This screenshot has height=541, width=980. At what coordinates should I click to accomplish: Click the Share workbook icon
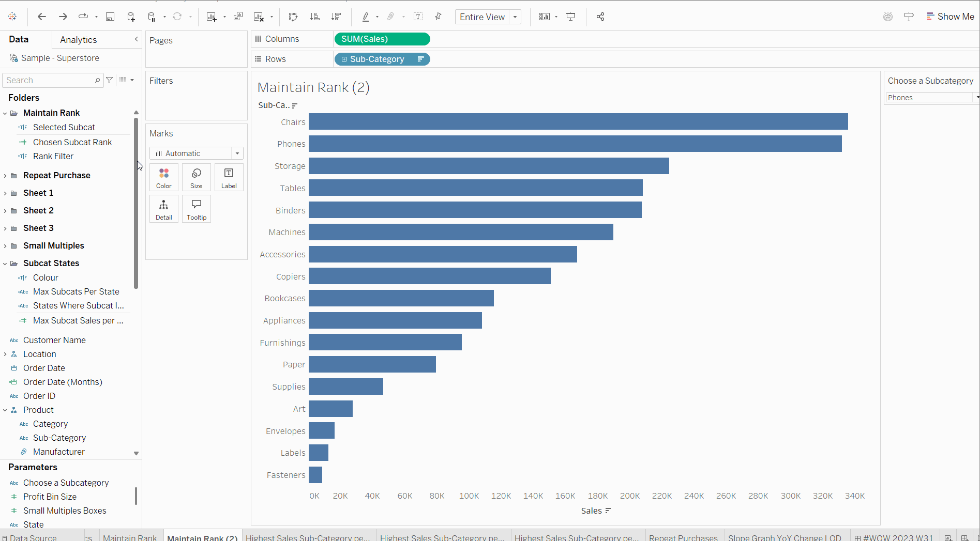tap(600, 17)
